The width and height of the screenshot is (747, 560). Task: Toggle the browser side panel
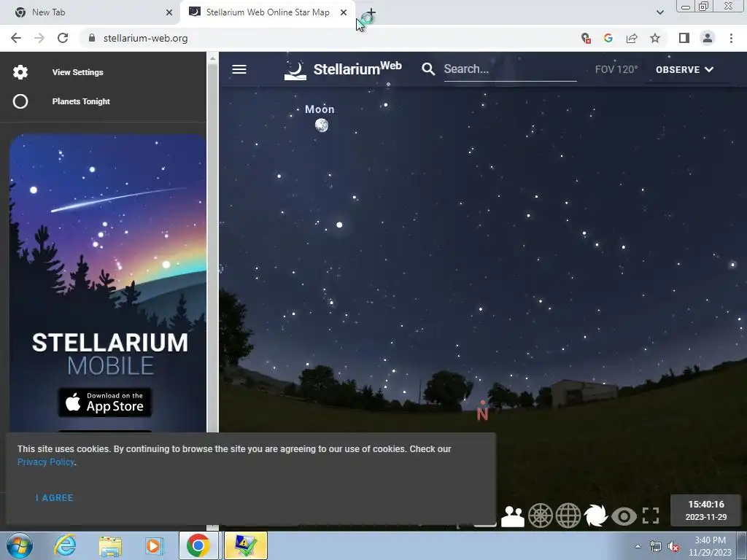tap(684, 38)
